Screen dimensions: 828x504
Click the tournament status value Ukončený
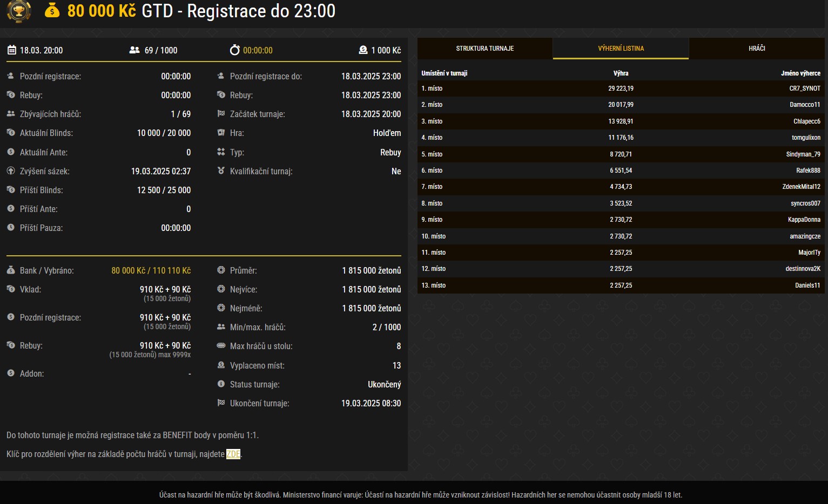click(x=384, y=384)
